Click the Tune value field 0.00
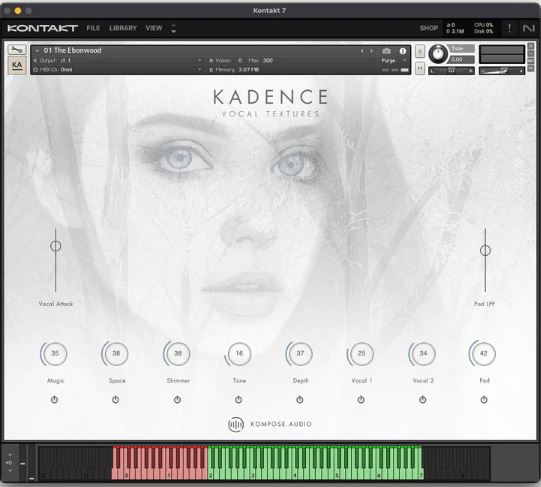Screen dimensions: 541x487 click(462, 59)
